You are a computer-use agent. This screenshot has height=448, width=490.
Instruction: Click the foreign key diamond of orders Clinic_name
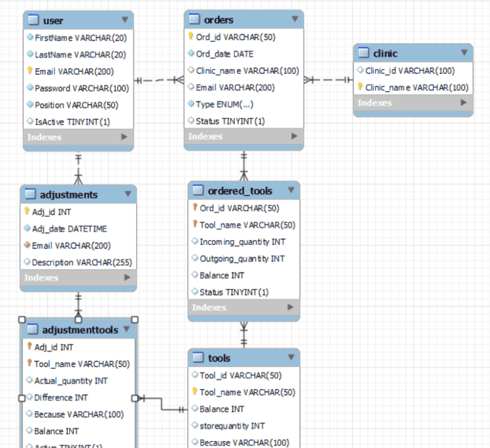(191, 70)
